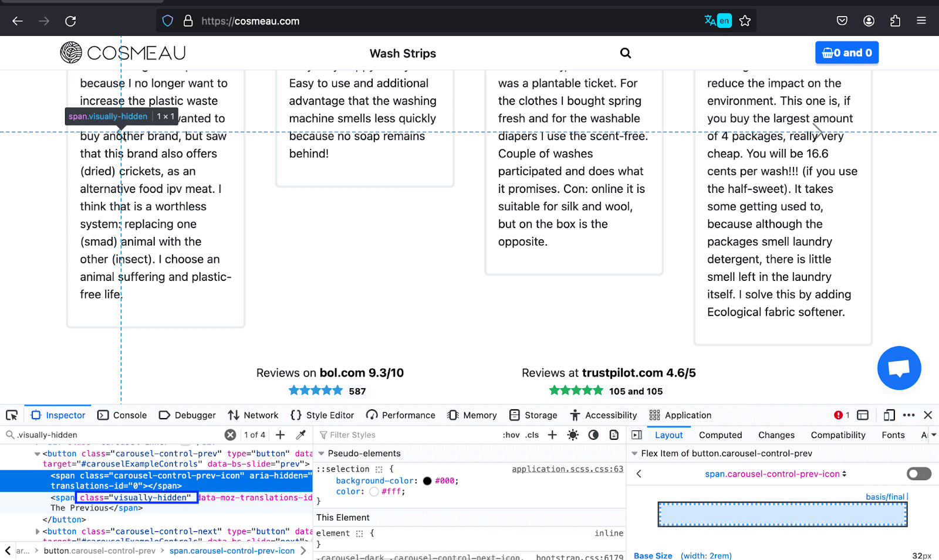The image size is (939, 560).
Task: Open Responsive Design Mode
Action: pos(889,415)
